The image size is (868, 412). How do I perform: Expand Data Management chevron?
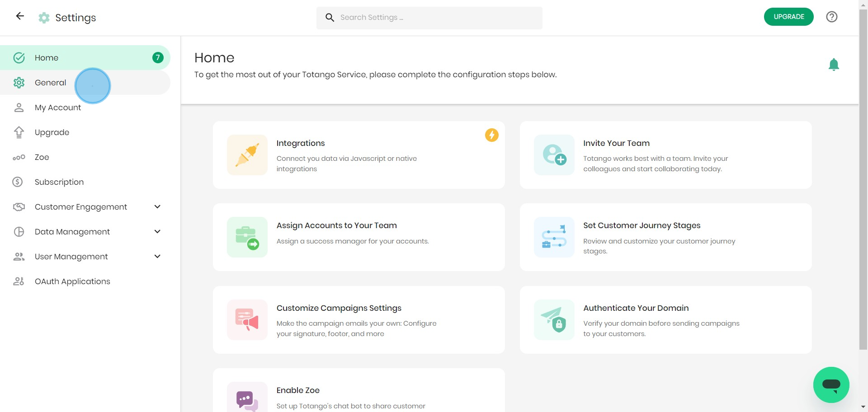tap(157, 232)
